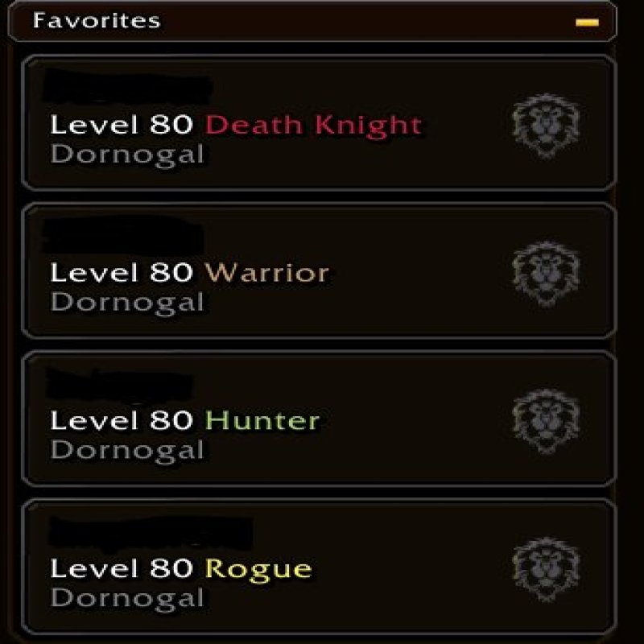This screenshot has height=644, width=644.
Task: Click the redacted name on Death Knight card
Action: click(x=127, y=87)
